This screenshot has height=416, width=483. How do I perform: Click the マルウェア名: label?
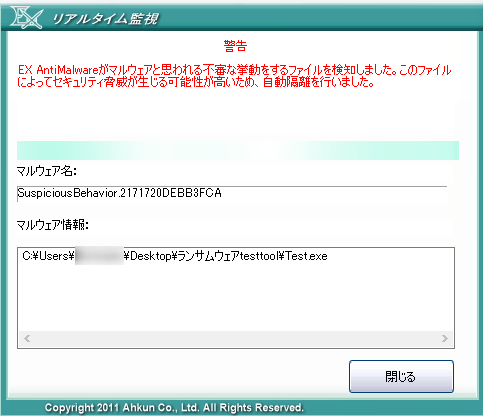click(47, 171)
